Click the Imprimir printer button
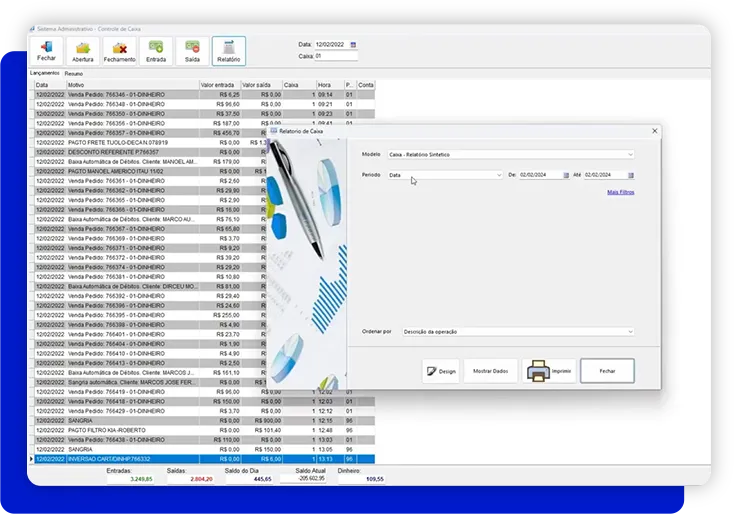 [x=549, y=371]
